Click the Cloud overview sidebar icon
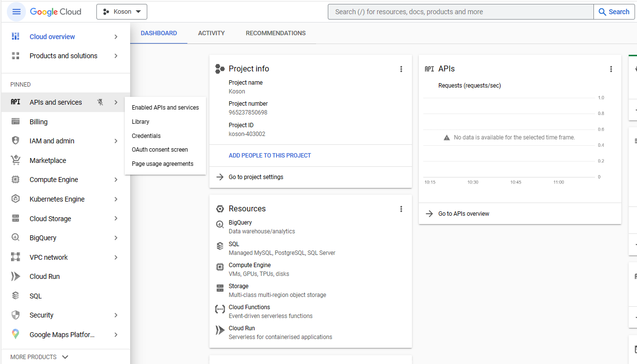This screenshot has width=637, height=364. (x=16, y=37)
